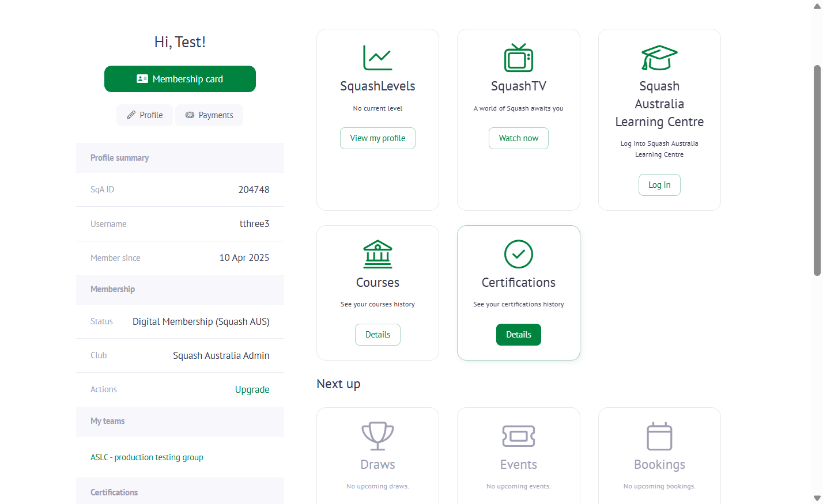Log in to Squash Australia Learning Centre
The width and height of the screenshot is (823, 504).
click(x=659, y=185)
